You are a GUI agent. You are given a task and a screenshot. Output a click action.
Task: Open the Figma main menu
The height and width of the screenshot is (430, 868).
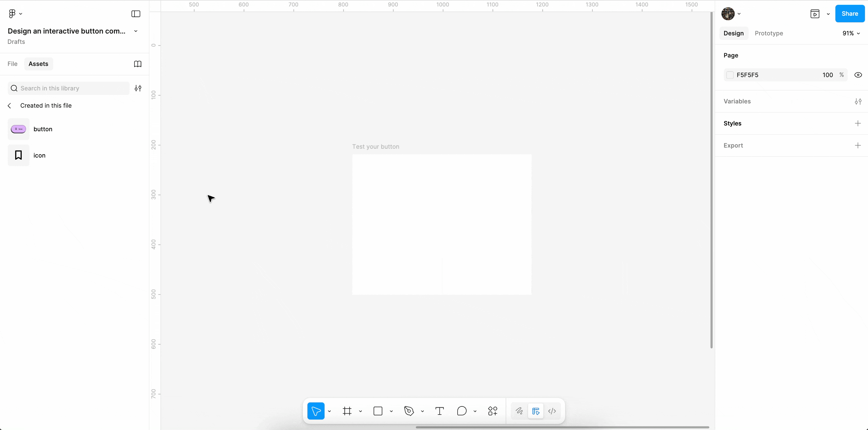(x=15, y=14)
